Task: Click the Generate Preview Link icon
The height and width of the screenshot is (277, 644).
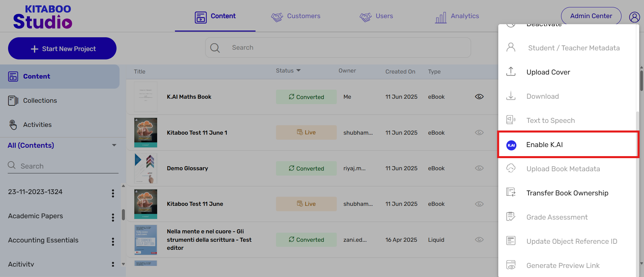Action: pyautogui.click(x=511, y=265)
